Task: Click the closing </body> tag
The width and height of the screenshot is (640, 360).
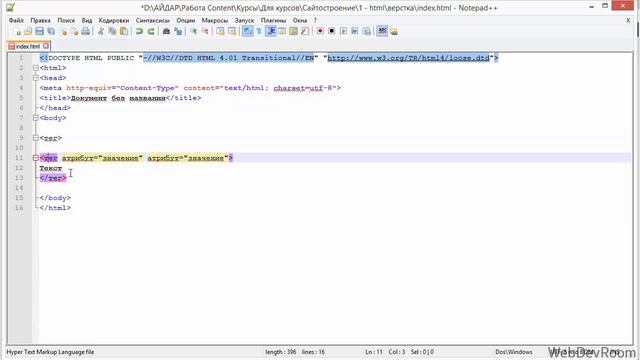Action: pos(55,198)
